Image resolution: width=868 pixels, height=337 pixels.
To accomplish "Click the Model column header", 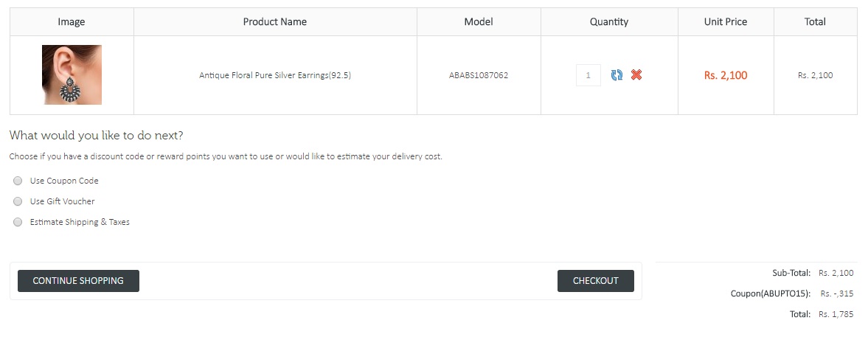I will (x=479, y=22).
